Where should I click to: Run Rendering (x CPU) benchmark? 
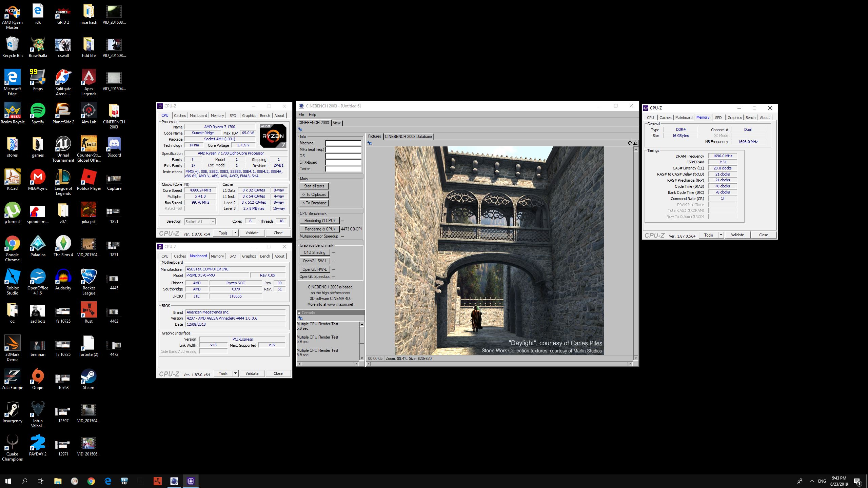tap(319, 229)
